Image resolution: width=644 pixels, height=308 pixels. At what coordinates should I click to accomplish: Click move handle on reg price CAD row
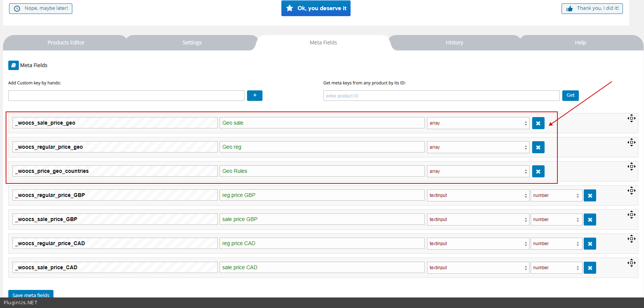click(x=631, y=239)
